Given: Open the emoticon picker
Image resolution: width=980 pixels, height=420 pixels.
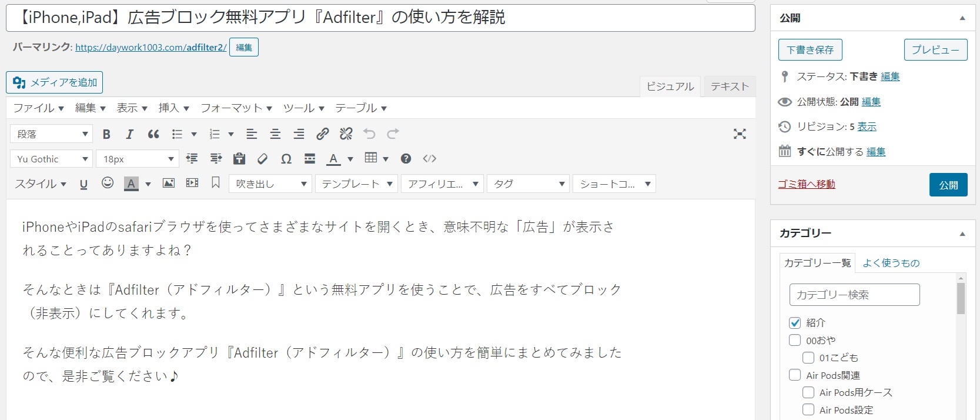Looking at the screenshot, I should pos(107,184).
